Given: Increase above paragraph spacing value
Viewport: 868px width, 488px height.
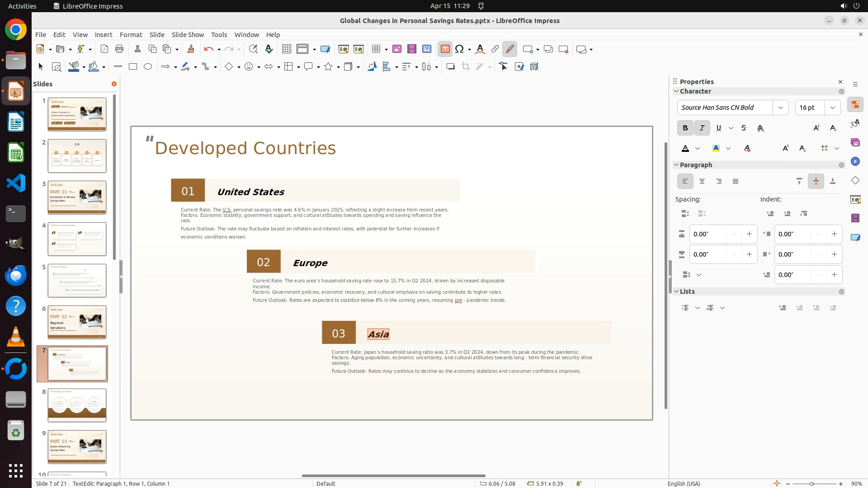Looking at the screenshot, I should [x=749, y=234].
